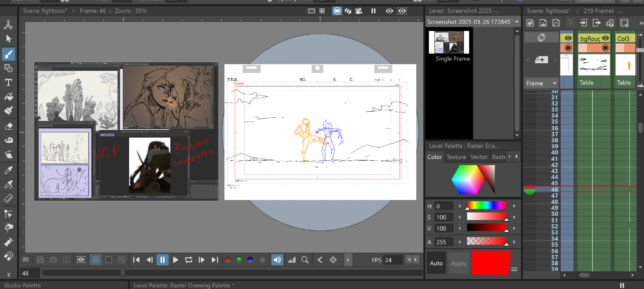
Task: Select the Ruler tool
Action: pyautogui.click(x=8, y=199)
